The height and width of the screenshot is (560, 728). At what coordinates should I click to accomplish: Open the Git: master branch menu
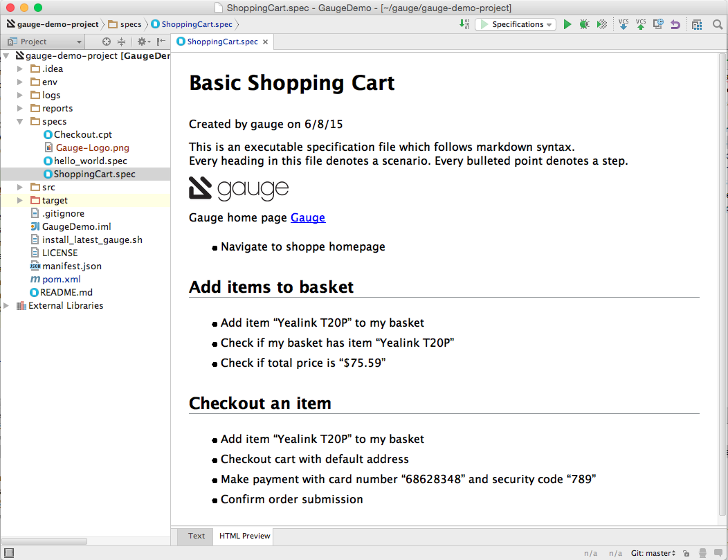(x=653, y=553)
